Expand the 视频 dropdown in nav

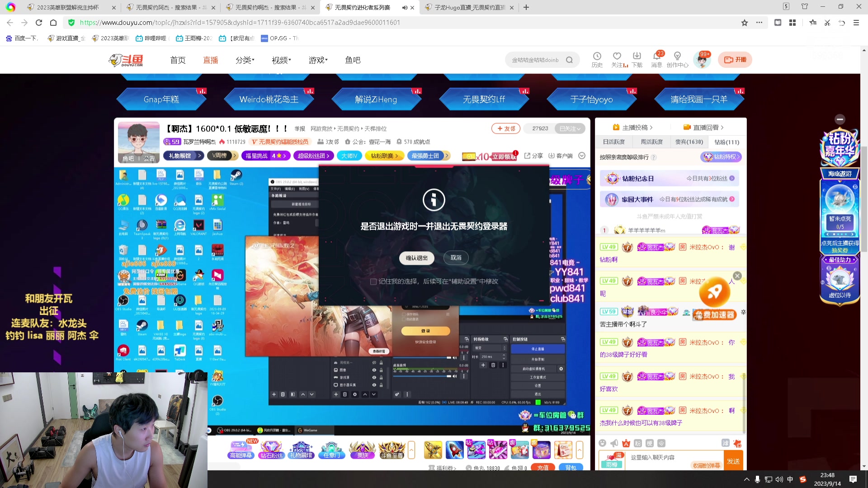coord(281,60)
